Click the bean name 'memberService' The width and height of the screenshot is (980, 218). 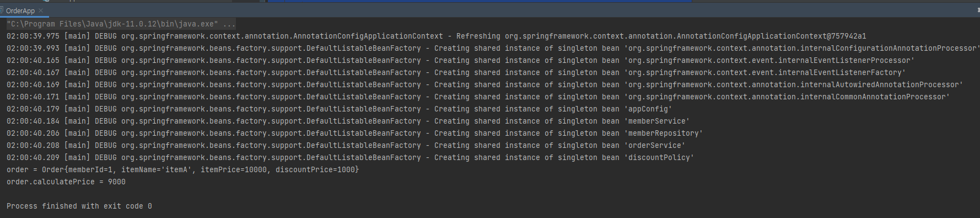coord(656,121)
